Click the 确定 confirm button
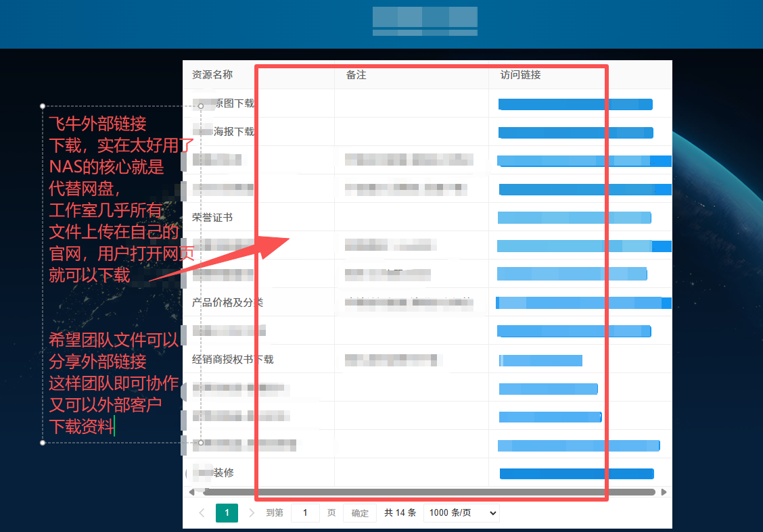Viewport: 763px width, 532px height. click(x=360, y=512)
